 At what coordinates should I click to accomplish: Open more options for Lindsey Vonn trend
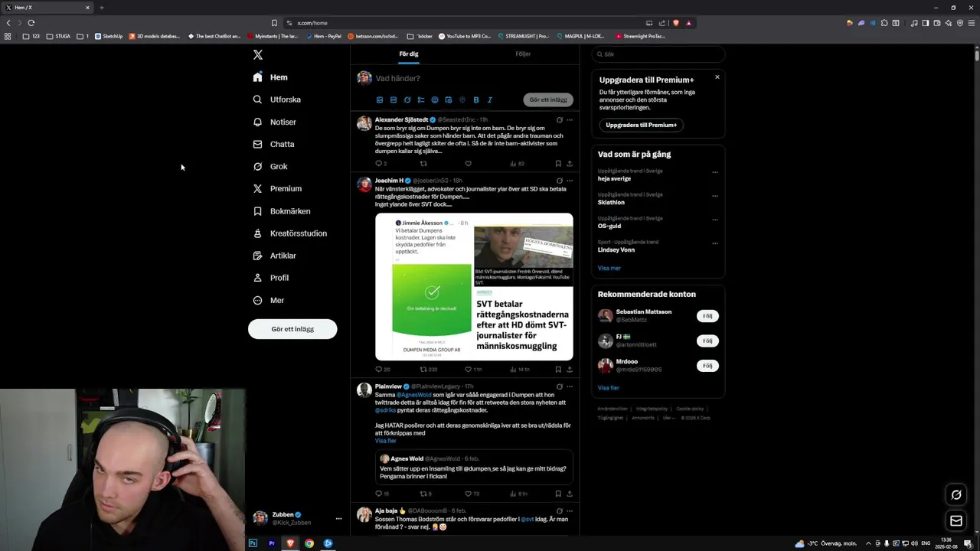click(x=715, y=243)
